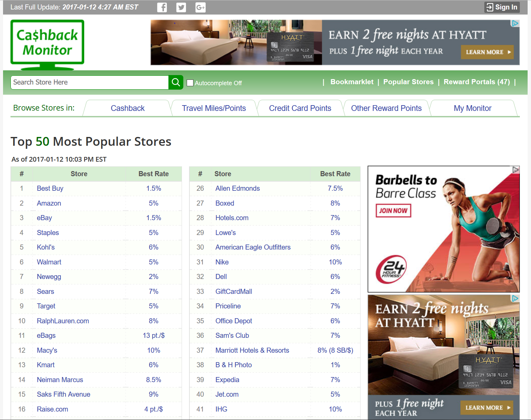
Task: Focus the Search Store Here field
Action: (90, 82)
